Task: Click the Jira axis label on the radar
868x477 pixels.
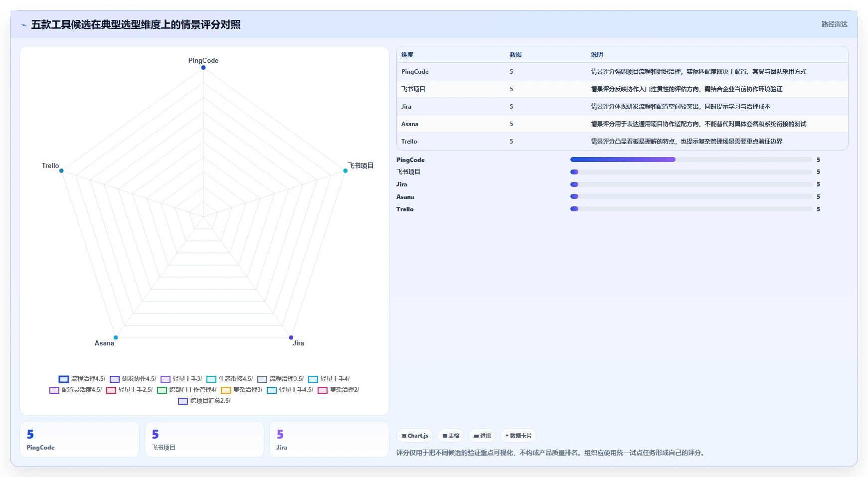Action: click(x=298, y=343)
